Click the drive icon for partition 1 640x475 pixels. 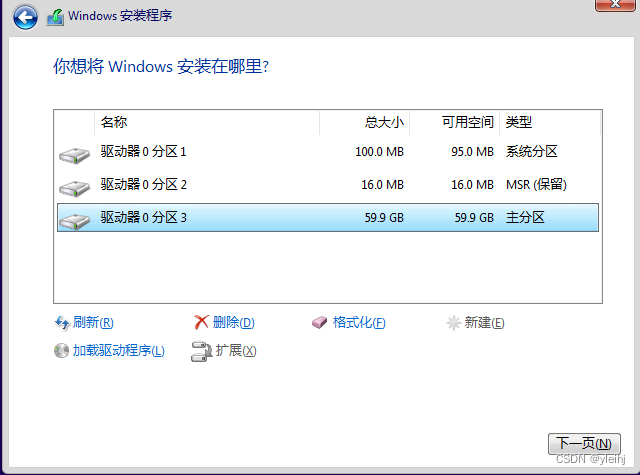[74, 155]
